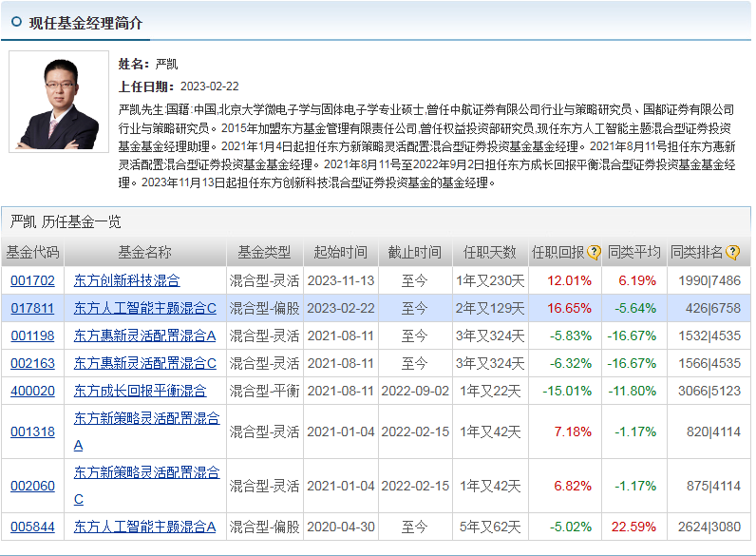
Task: Open fund code link 400020
Action: pos(33,391)
